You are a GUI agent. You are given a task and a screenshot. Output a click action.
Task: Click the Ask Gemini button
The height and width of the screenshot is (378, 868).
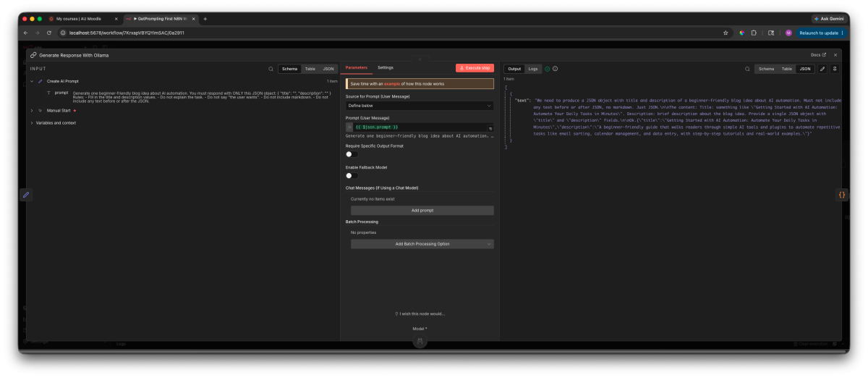[x=830, y=19]
